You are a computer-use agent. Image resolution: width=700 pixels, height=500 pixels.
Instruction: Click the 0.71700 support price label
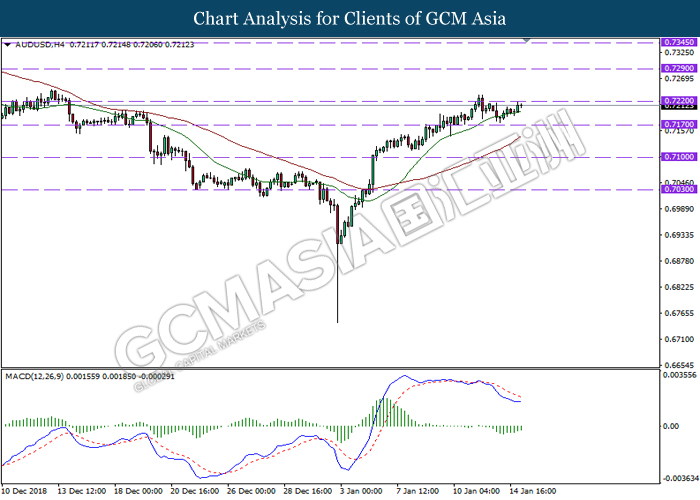pos(677,124)
